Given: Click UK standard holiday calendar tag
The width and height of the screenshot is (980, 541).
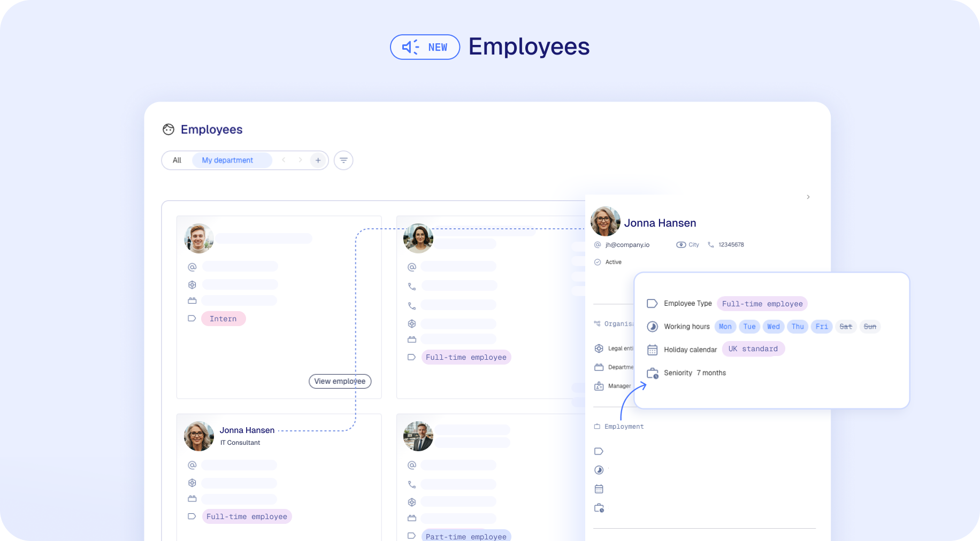Looking at the screenshot, I should coord(753,349).
